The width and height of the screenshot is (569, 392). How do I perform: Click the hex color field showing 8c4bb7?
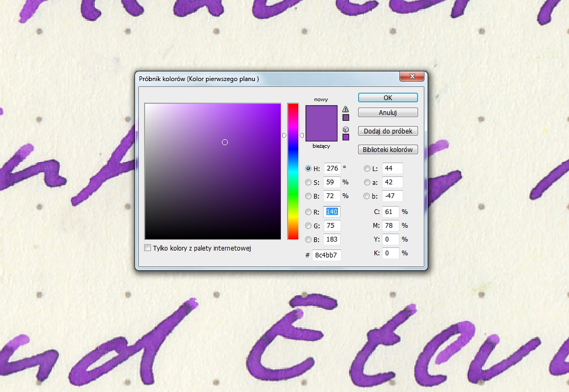pyautogui.click(x=327, y=255)
